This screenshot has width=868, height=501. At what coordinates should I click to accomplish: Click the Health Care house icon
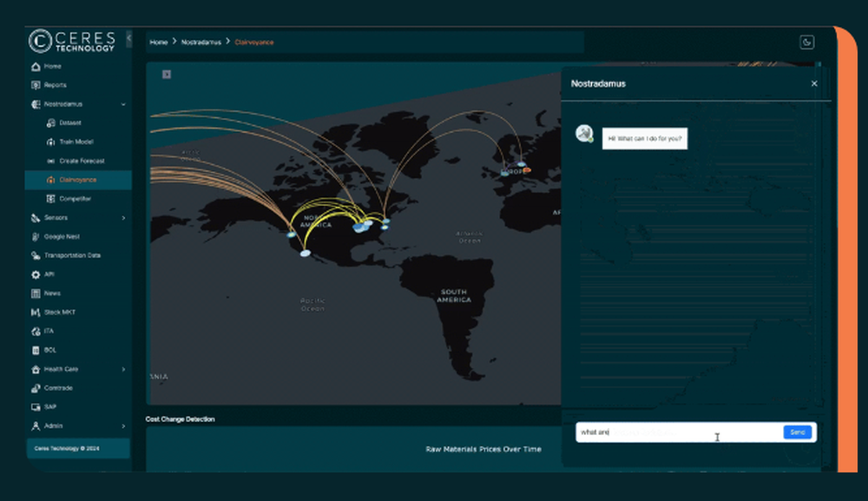[x=36, y=369]
